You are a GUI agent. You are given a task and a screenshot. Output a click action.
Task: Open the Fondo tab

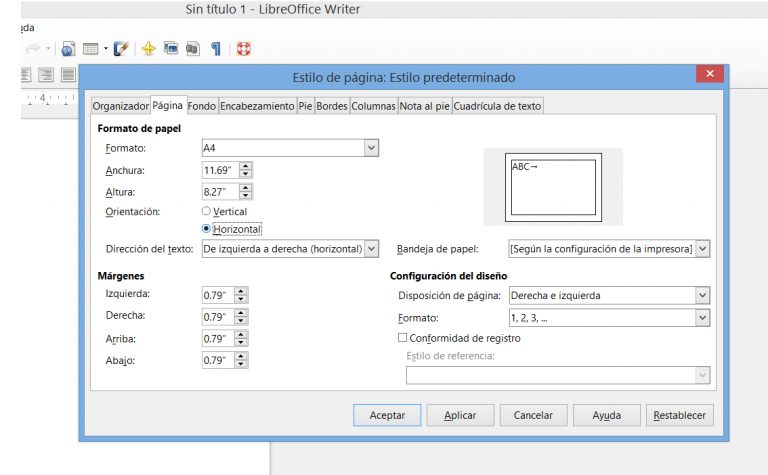pyautogui.click(x=202, y=106)
